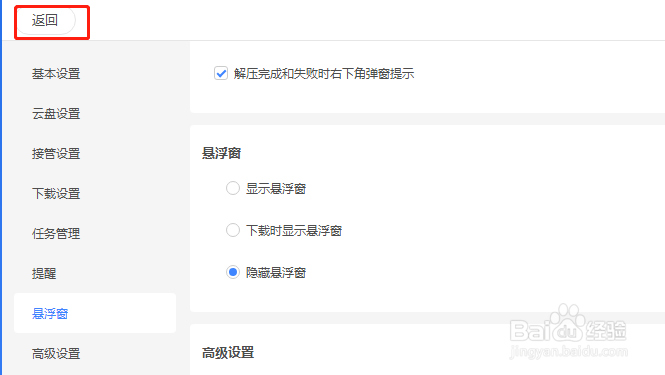
Task: Open 基本设置 in the sidebar
Action: click(56, 74)
